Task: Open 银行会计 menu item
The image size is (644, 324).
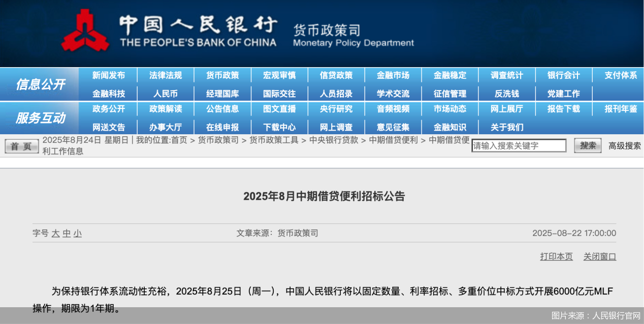Action: coord(564,75)
